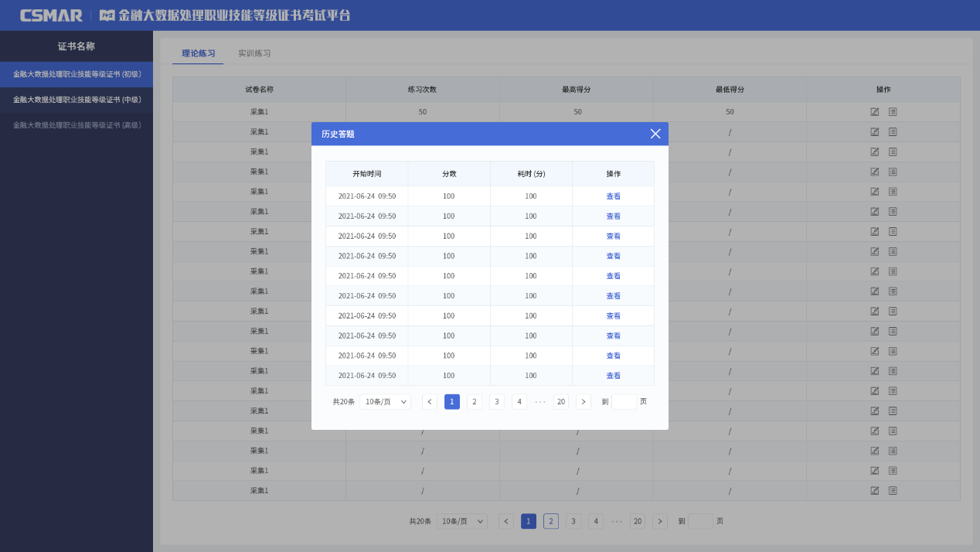The image size is (980, 552).
Task: Click the history list icon in the first 采集1 row
Action: pyautogui.click(x=893, y=111)
